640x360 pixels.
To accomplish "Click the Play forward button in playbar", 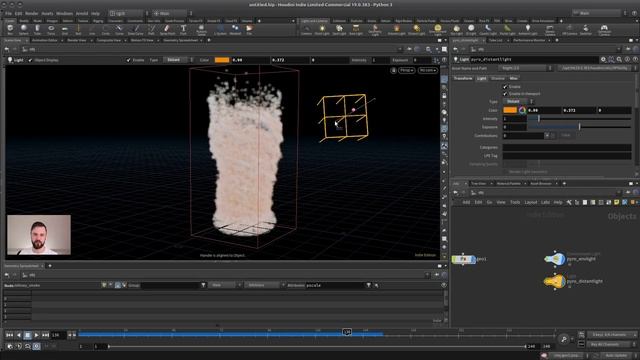I will point(36,335).
